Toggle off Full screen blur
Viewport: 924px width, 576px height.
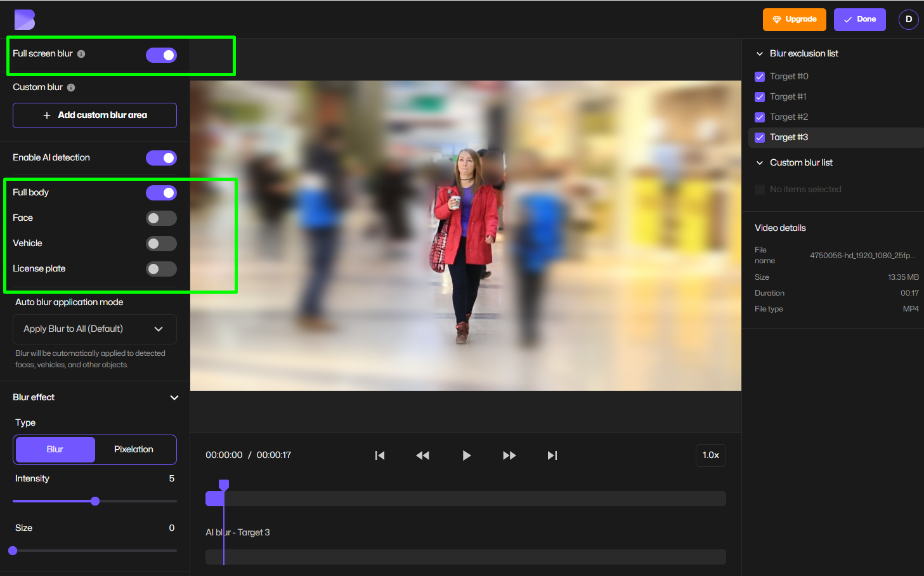pos(161,55)
